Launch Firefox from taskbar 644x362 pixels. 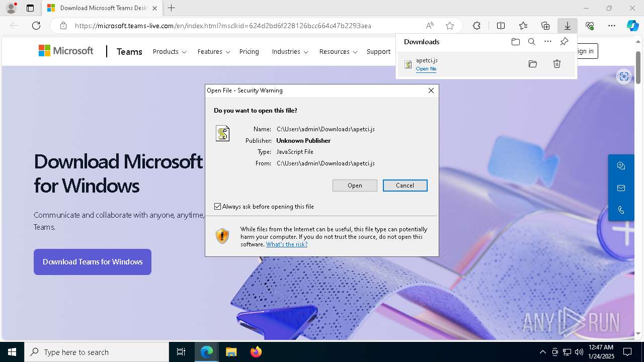(x=256, y=352)
